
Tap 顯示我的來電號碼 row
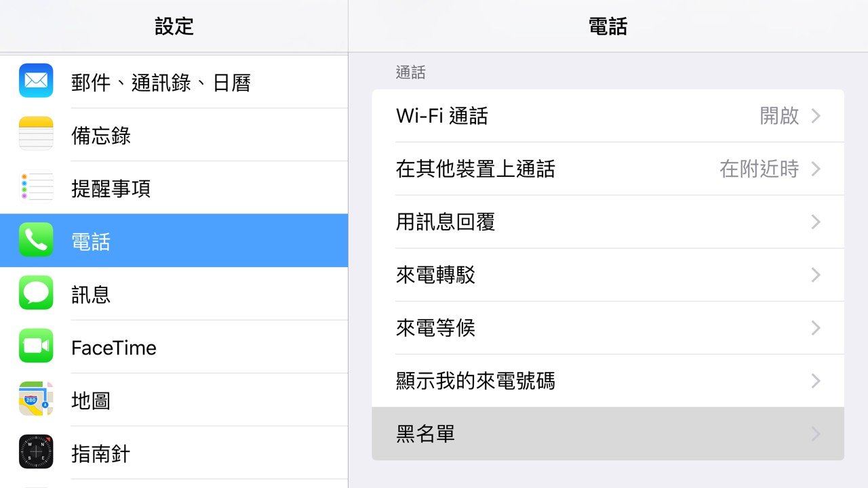[608, 381]
